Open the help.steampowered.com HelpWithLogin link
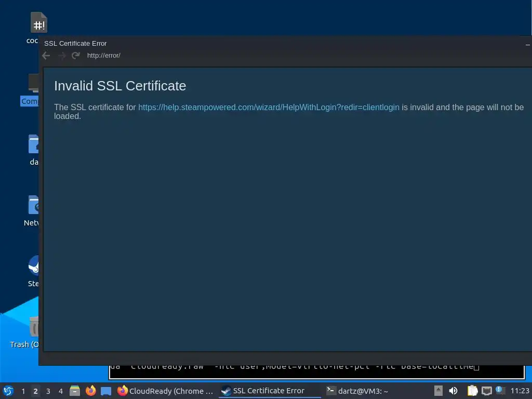 coord(269,107)
